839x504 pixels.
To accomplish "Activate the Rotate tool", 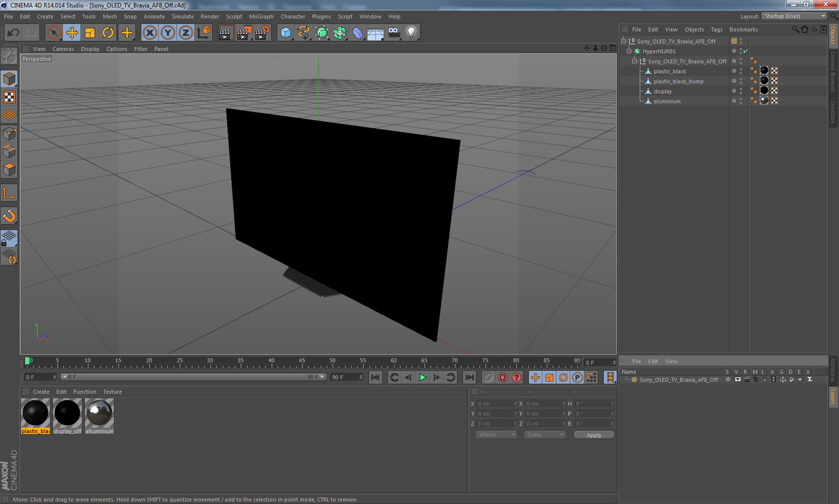I will [x=108, y=33].
